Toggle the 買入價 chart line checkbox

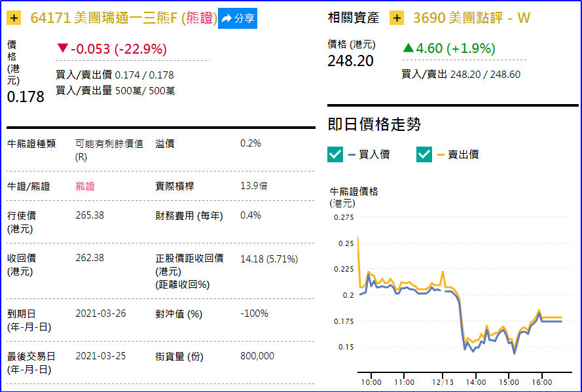pos(335,154)
